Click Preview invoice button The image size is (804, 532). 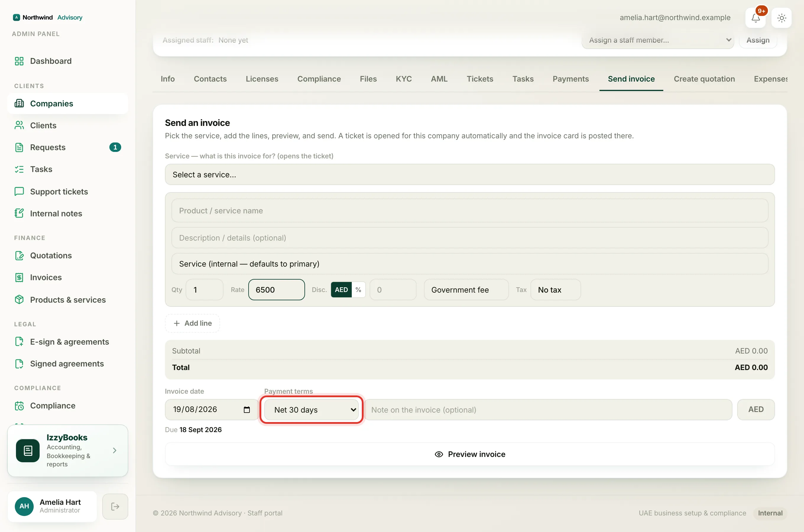(x=469, y=454)
